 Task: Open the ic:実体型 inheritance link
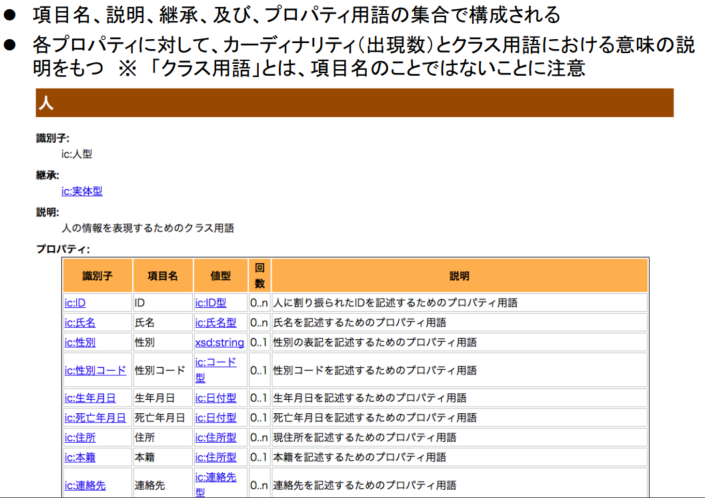coord(82,191)
